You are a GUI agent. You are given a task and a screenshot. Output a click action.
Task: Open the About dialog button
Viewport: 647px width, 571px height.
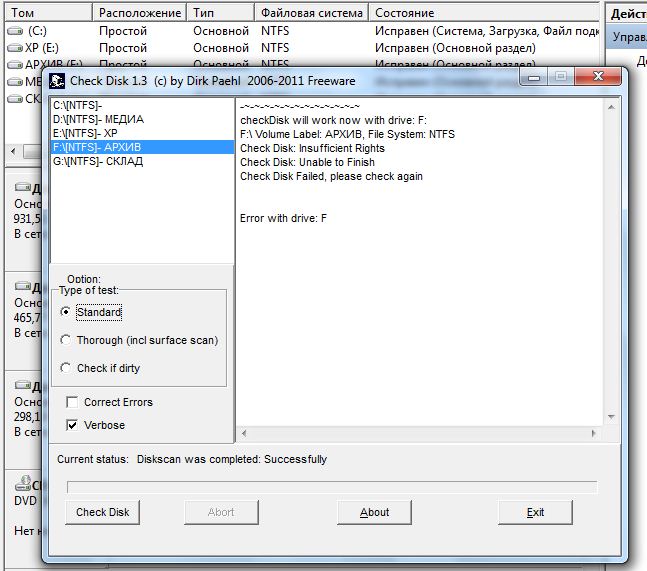[374, 512]
